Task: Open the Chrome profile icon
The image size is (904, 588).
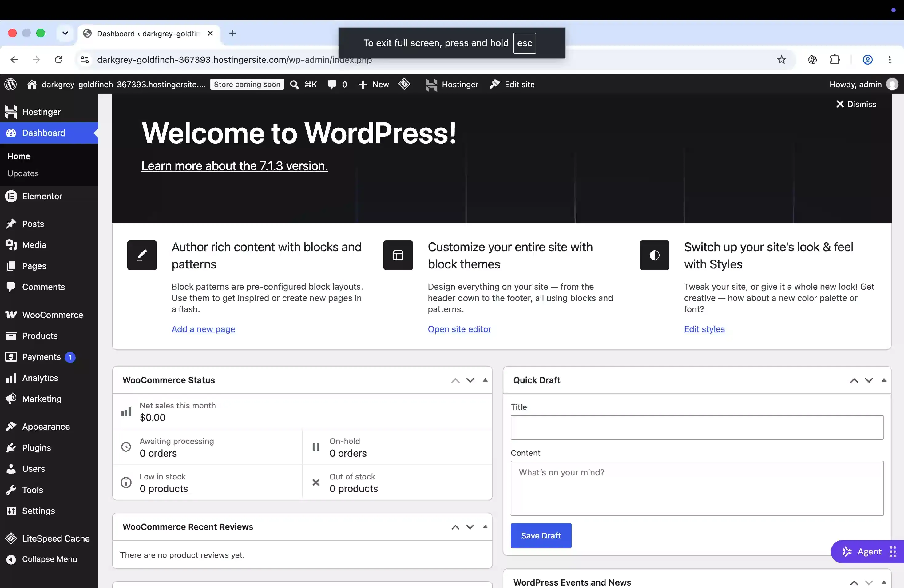Action: (867, 60)
